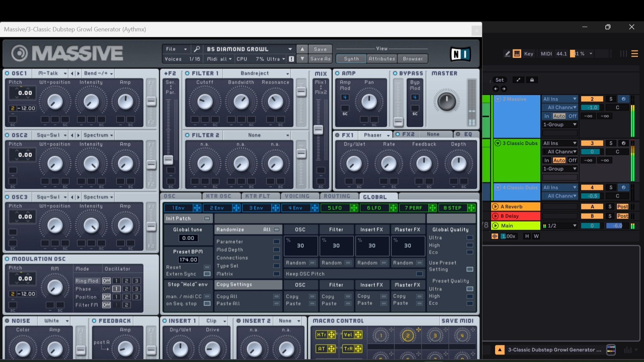644x362 pixels.
Task: Click the 1 Env drag-handle crosshair icon
Action: pyautogui.click(x=197, y=208)
